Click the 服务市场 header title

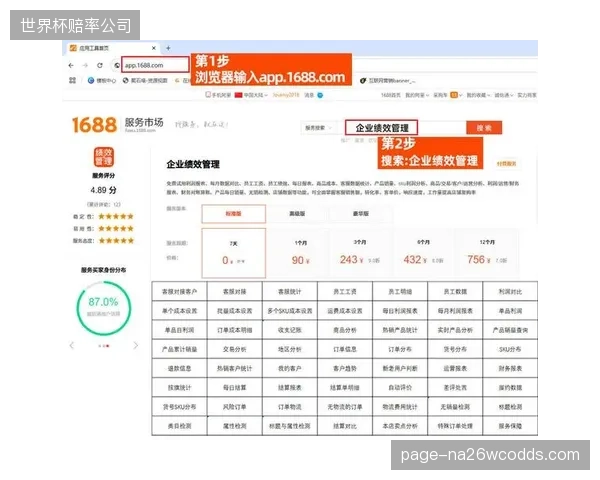[144, 122]
